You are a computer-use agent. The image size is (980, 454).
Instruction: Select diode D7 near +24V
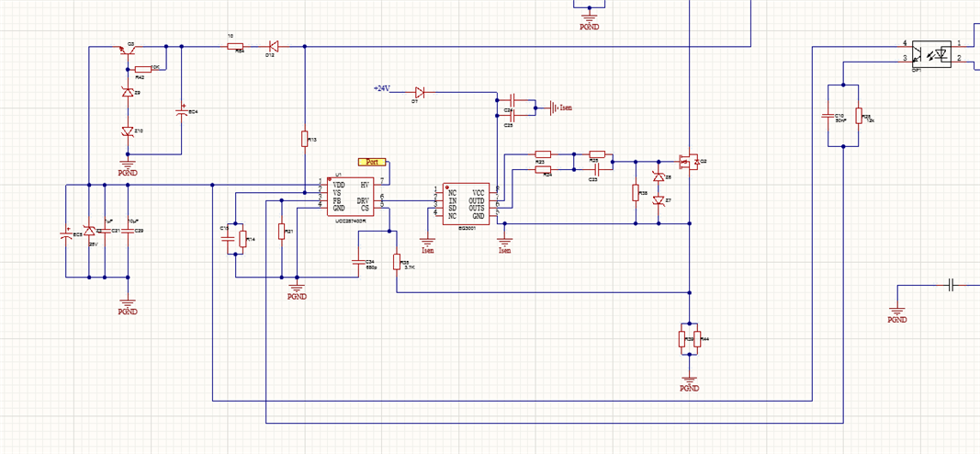coord(420,93)
